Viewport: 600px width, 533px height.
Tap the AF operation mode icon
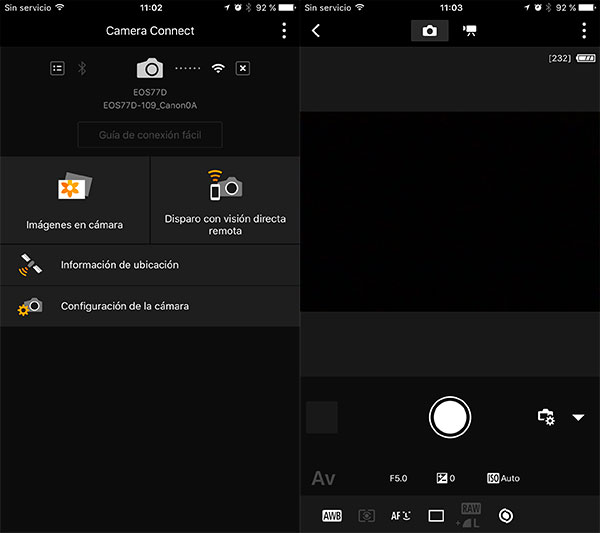pyautogui.click(x=401, y=516)
